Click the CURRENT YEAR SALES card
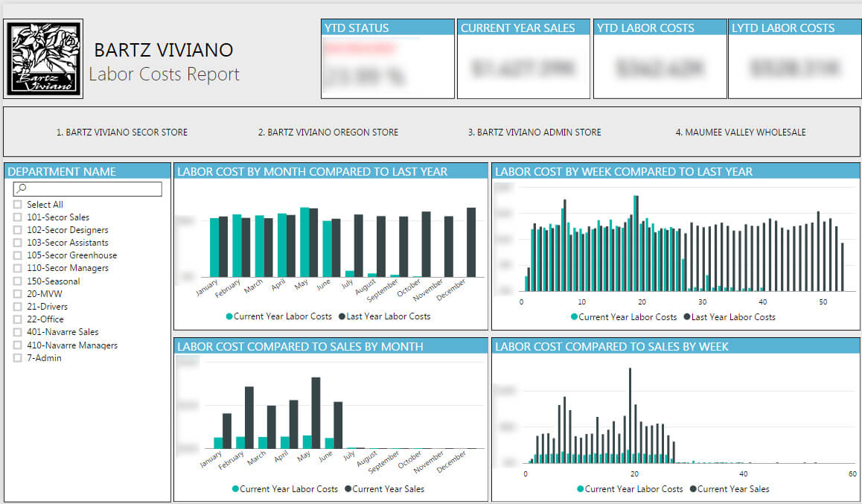Viewport: 862px width, 504px height. [523, 59]
